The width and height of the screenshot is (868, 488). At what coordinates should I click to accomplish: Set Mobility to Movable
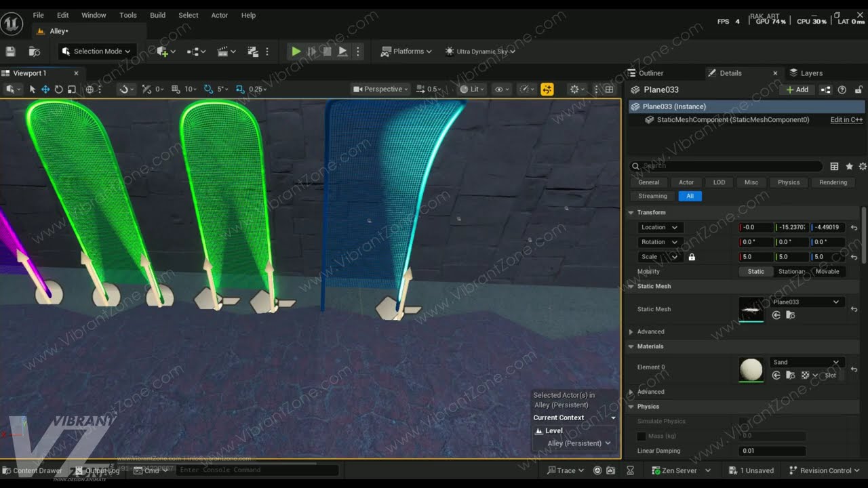point(827,271)
